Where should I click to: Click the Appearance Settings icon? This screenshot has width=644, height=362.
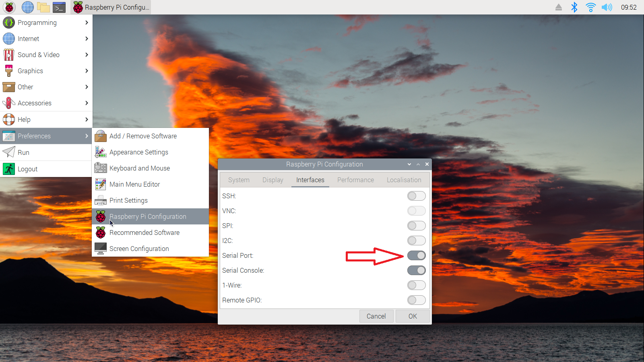click(x=101, y=152)
